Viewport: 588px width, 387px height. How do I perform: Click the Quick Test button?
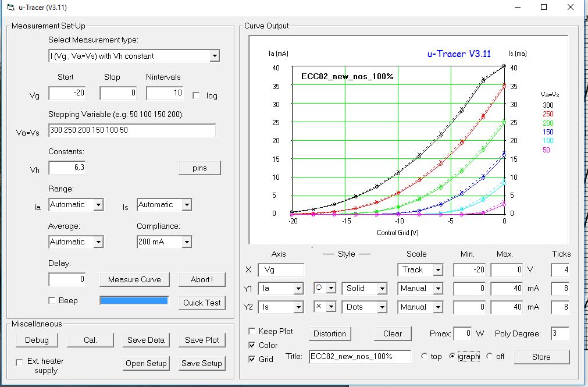click(x=202, y=303)
